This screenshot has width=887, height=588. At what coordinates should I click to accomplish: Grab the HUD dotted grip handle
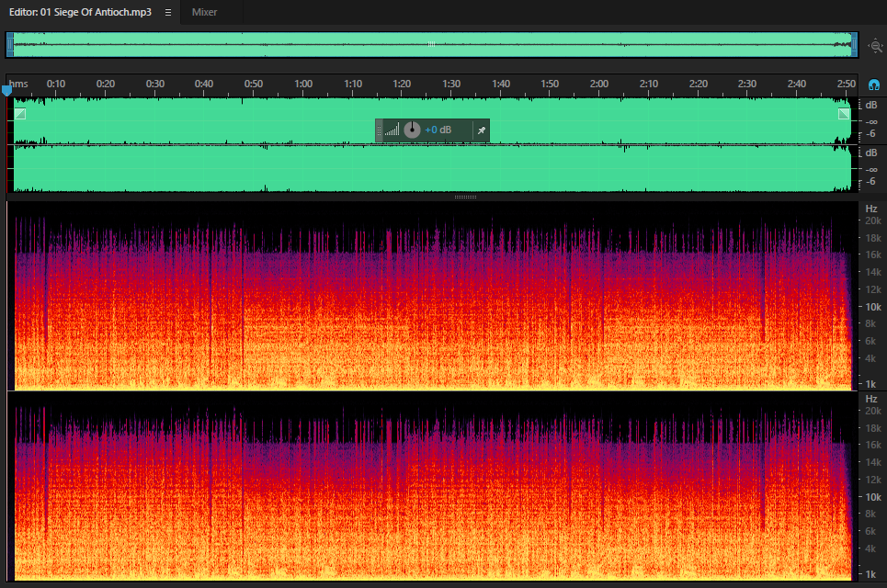pos(380,130)
